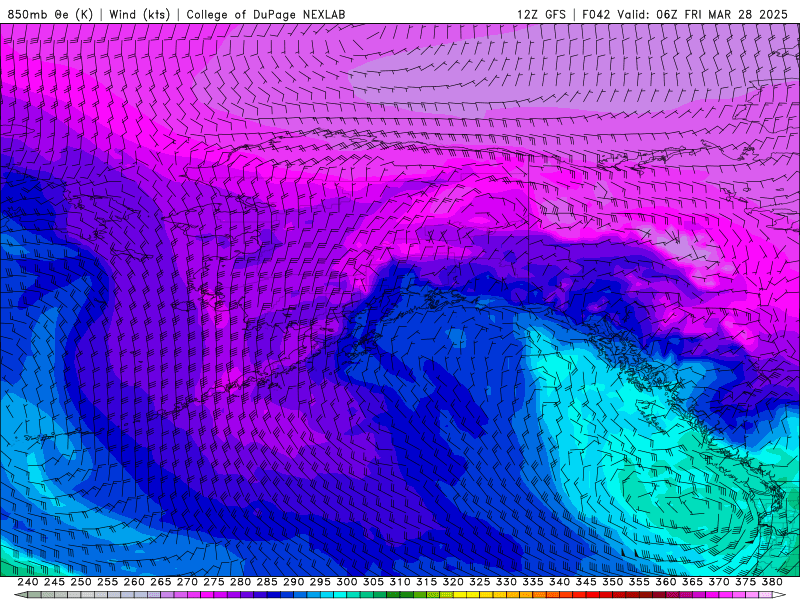The width and height of the screenshot is (800, 600).
Task: Click the 265 legend value
Action: (x=160, y=582)
